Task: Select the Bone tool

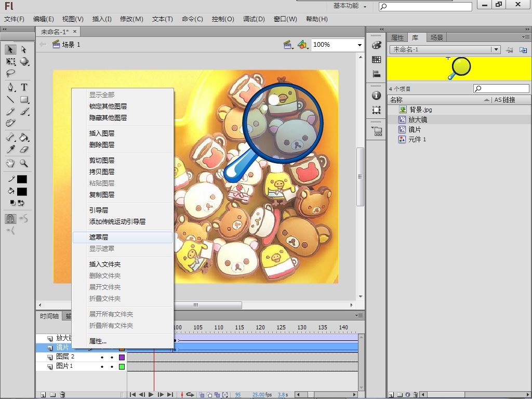Action: (10, 137)
